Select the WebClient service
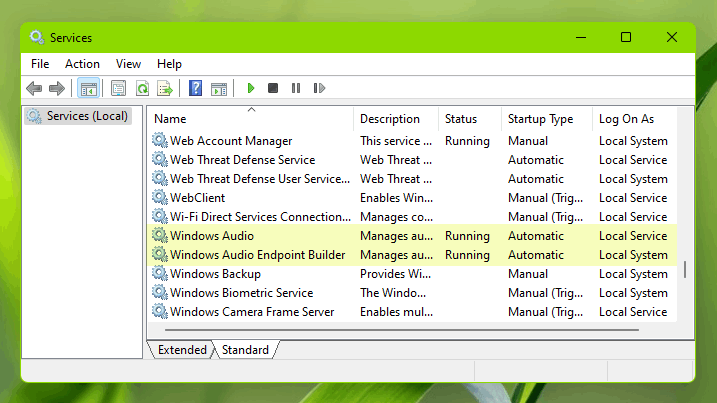This screenshot has width=717, height=403. pos(198,198)
